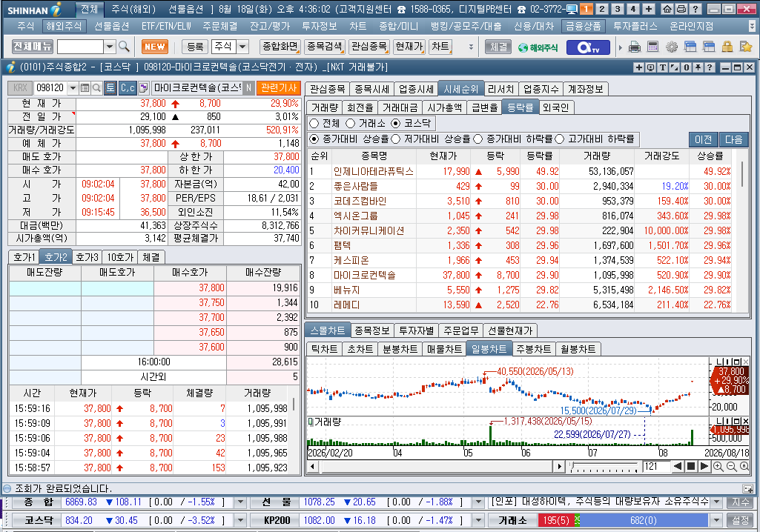Click the screen capture icon in the status bar
The image size is (760, 532).
[747, 488]
